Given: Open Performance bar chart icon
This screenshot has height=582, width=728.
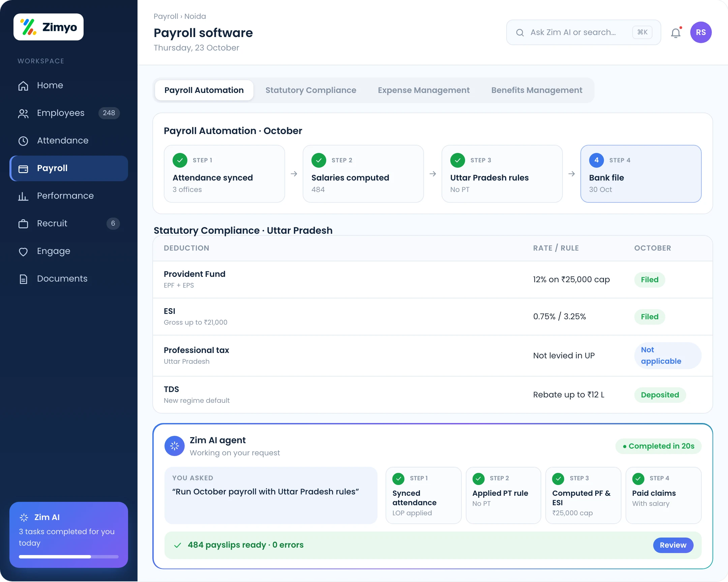Looking at the screenshot, I should 23,196.
